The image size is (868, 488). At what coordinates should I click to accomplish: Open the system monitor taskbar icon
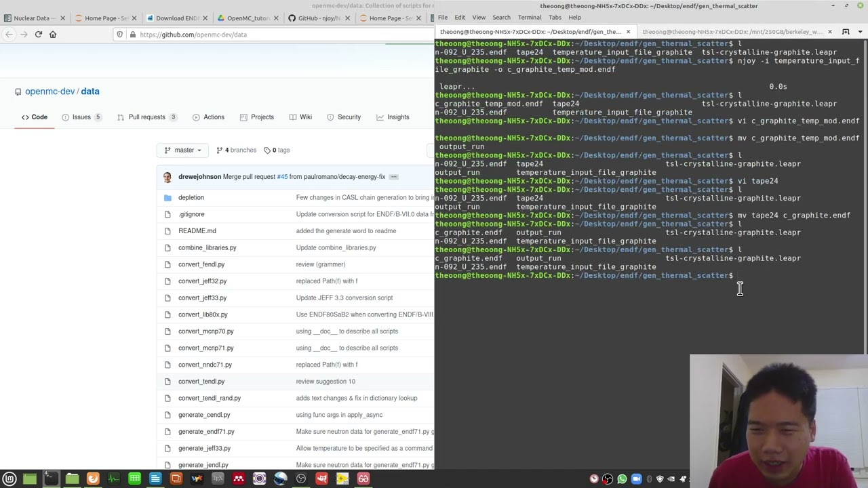point(114,479)
